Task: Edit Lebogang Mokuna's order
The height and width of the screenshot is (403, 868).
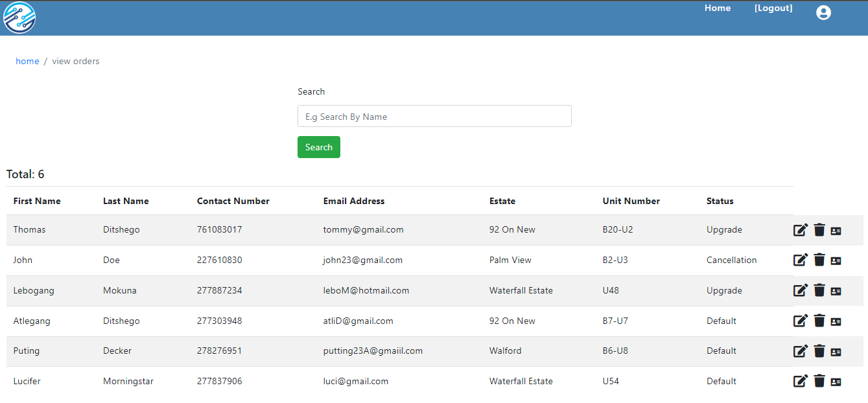Action: (801, 290)
